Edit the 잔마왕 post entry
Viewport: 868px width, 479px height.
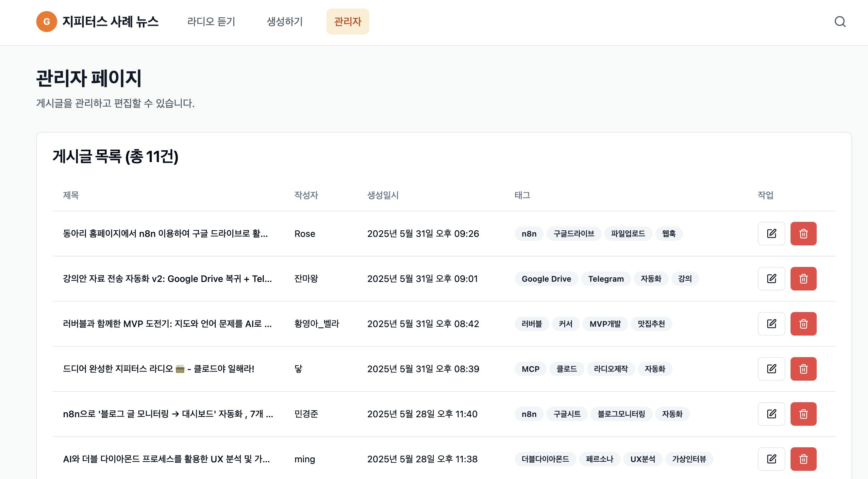(x=771, y=279)
